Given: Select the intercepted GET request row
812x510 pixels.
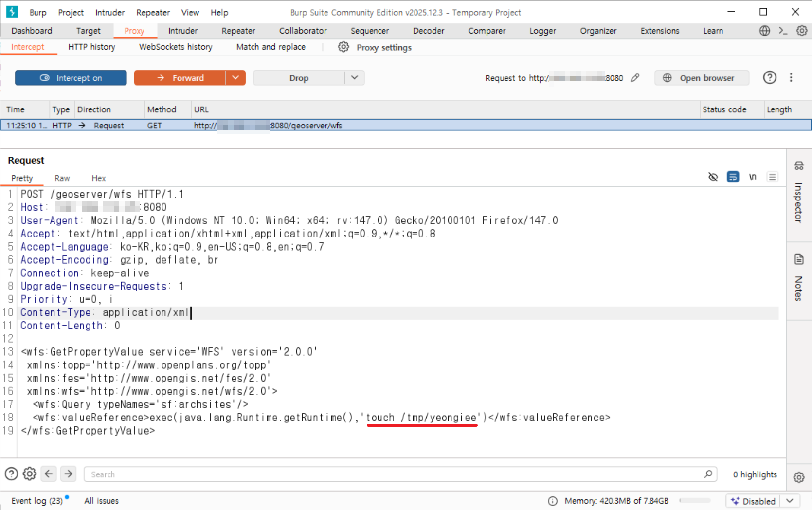Looking at the screenshot, I should (x=406, y=125).
